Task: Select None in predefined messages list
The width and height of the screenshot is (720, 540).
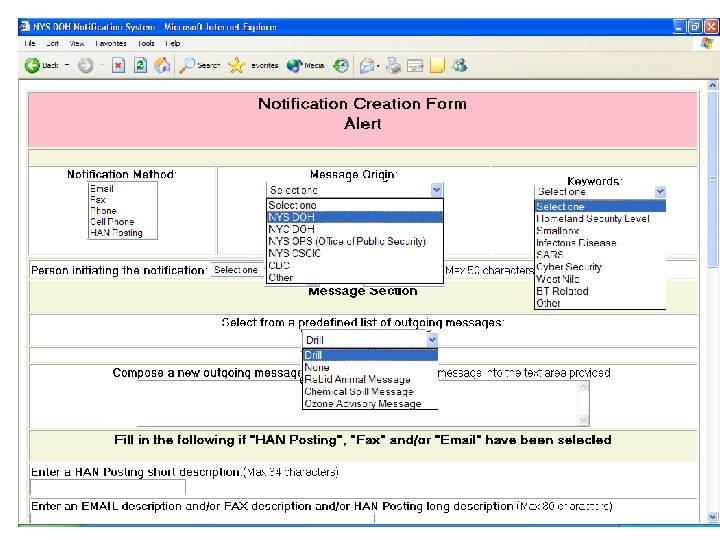Action: tap(370, 367)
